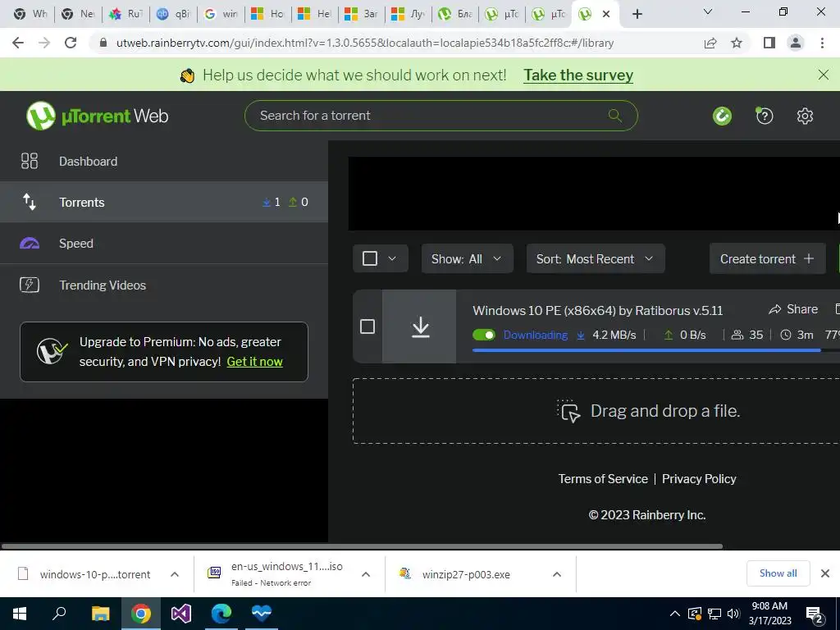Click the Drag and drop a file area
Screen dimensions: 840x630
[x=596, y=411]
